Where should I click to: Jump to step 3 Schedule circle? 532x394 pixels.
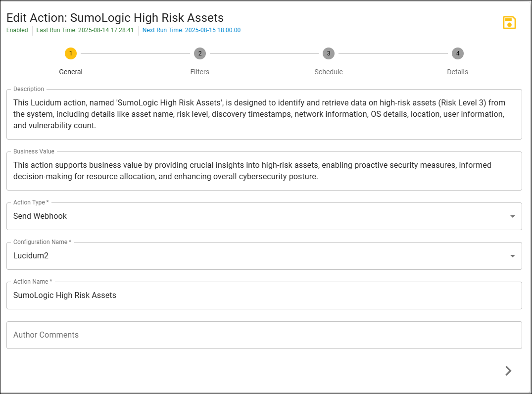click(x=329, y=53)
